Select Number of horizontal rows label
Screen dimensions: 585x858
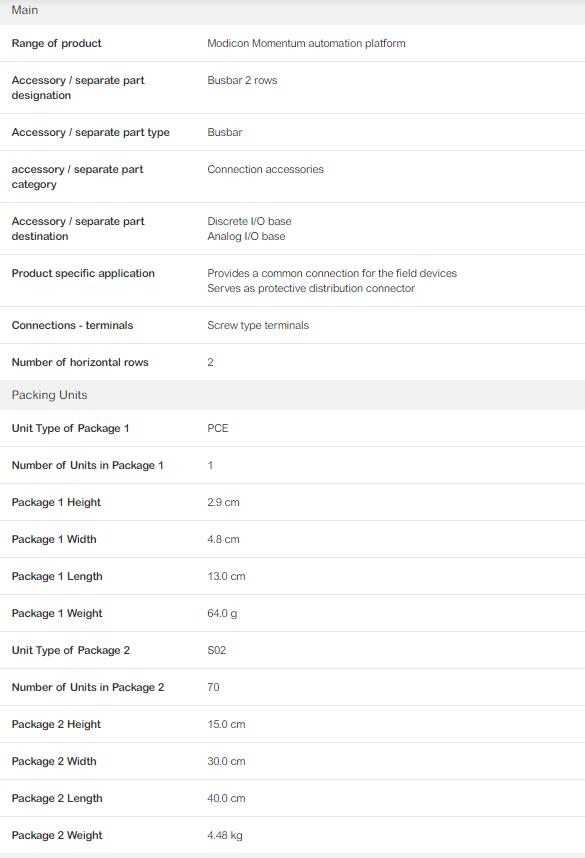tap(80, 362)
